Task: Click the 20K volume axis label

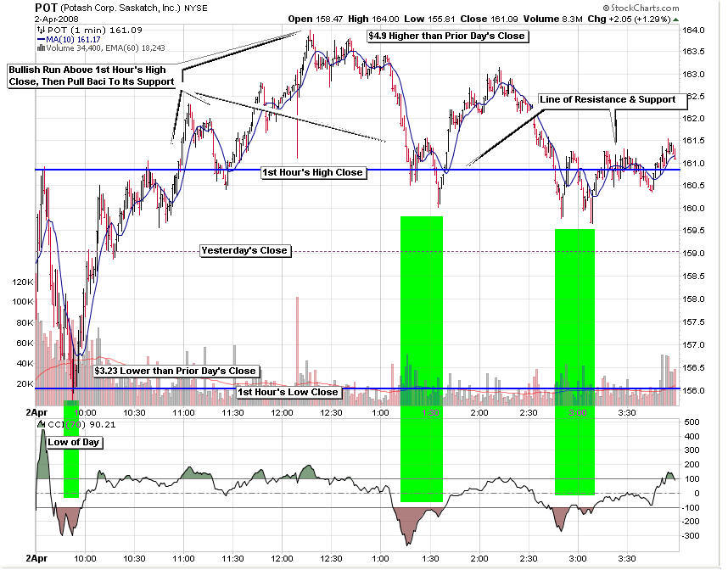Action: click(25, 384)
